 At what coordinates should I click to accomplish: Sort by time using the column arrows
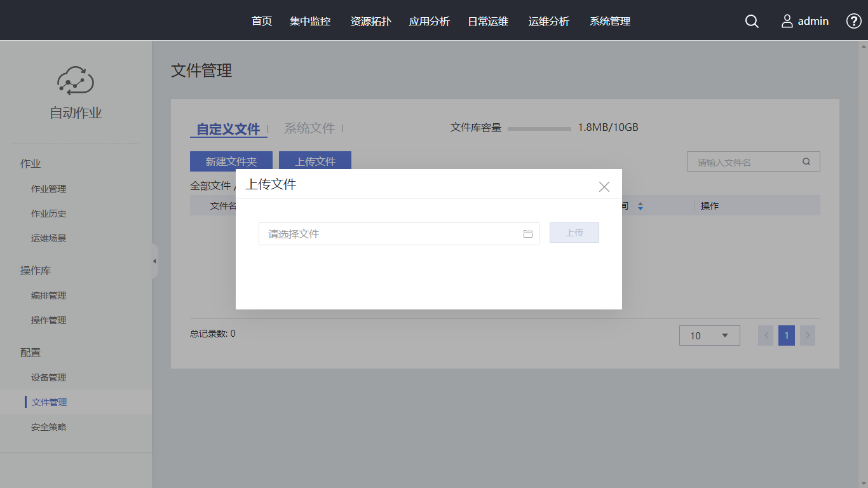641,207
